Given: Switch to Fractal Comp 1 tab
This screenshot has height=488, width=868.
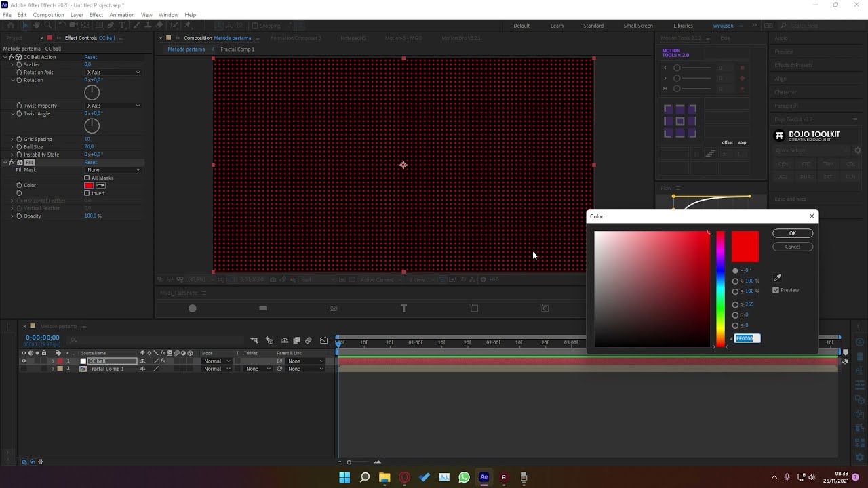Looking at the screenshot, I should pos(237,49).
